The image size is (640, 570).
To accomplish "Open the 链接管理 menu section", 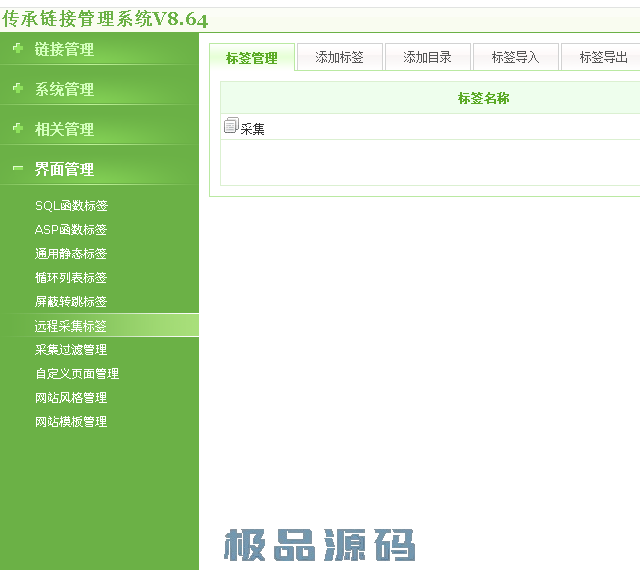I will click(x=64, y=49).
